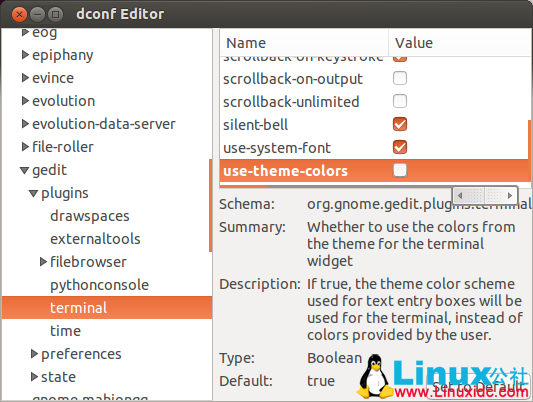Check the use-theme-colors checkbox
This screenshot has height=402, width=533.
click(400, 170)
